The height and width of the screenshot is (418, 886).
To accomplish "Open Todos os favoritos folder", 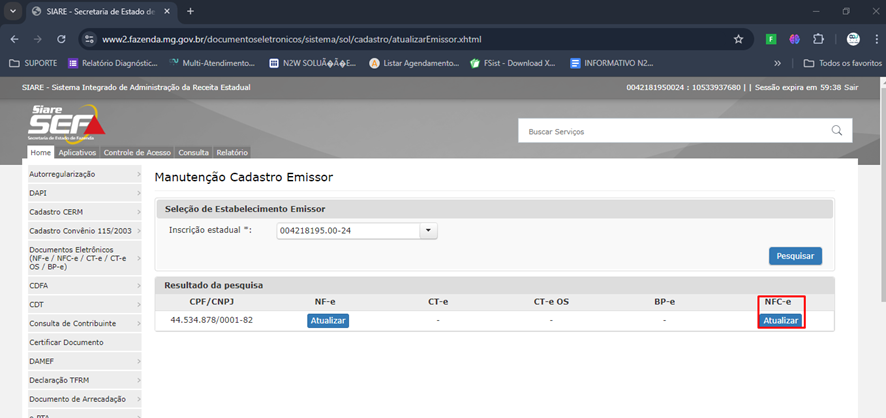I will pos(842,63).
